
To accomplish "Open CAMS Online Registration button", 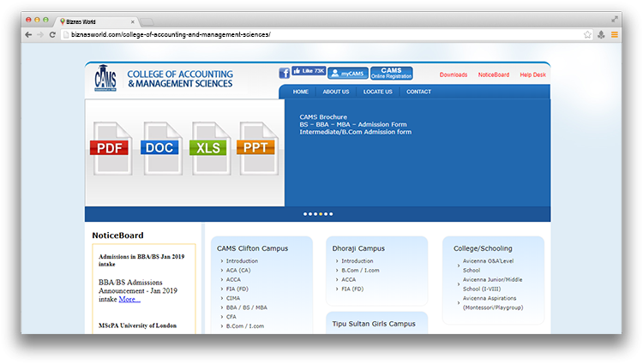I will click(x=391, y=74).
